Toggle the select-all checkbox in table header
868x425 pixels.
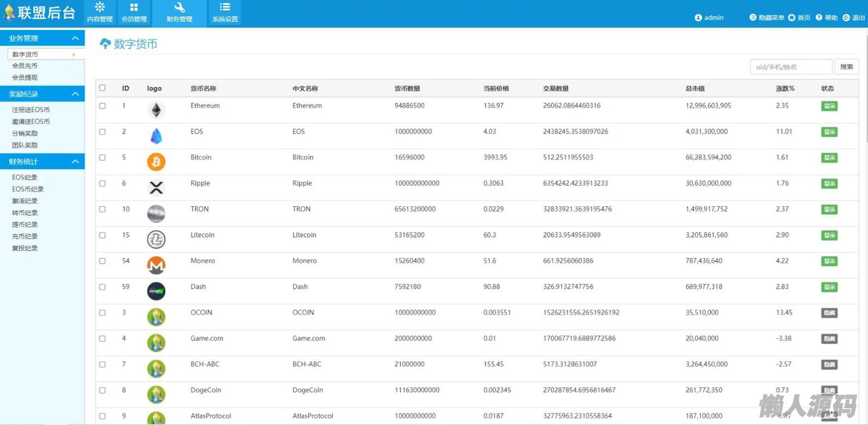[x=102, y=88]
